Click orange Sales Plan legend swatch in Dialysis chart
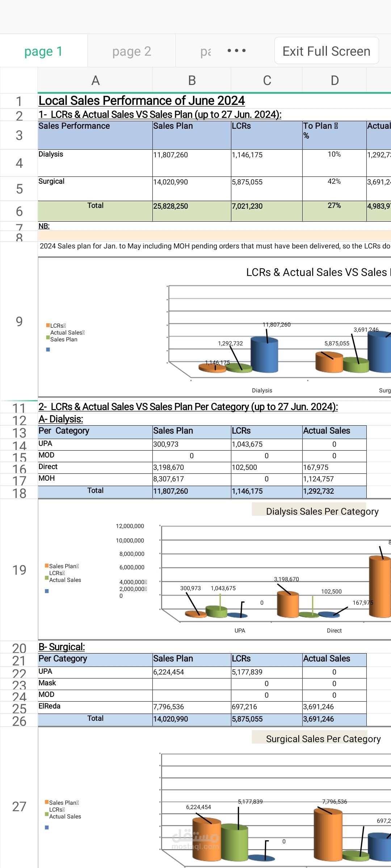 pyautogui.click(x=47, y=565)
